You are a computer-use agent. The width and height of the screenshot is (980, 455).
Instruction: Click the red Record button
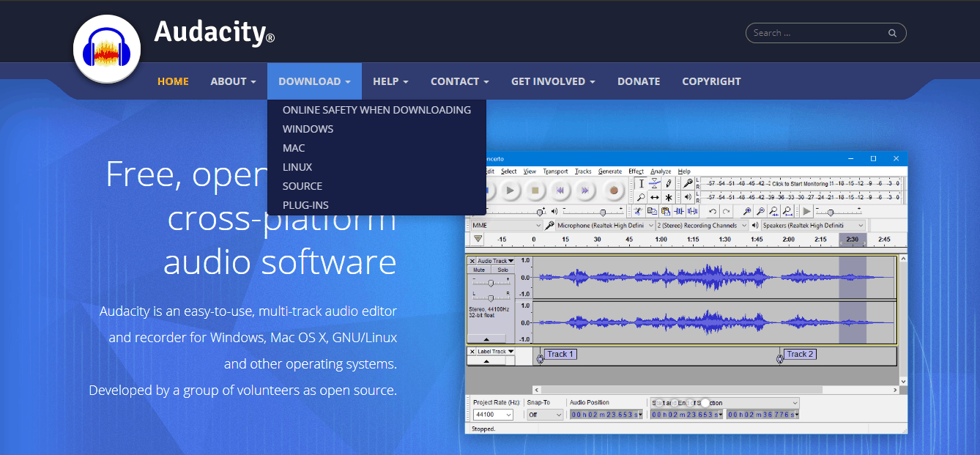pyautogui.click(x=614, y=190)
